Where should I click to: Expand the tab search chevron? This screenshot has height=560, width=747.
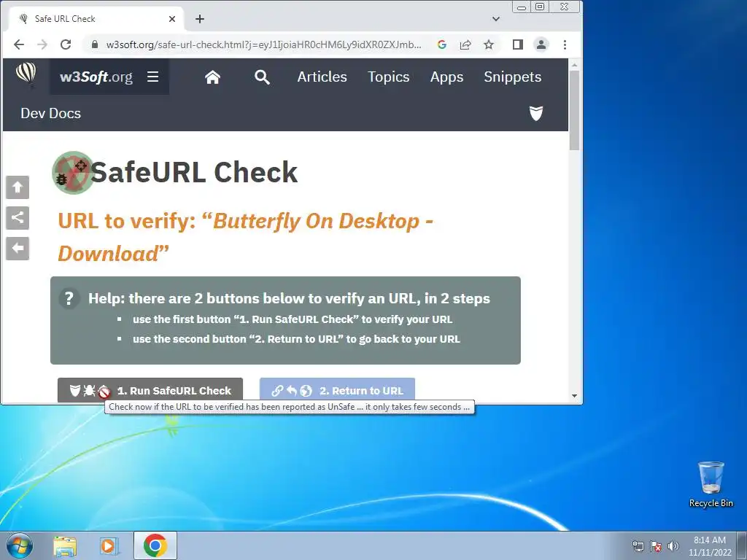[x=496, y=18]
